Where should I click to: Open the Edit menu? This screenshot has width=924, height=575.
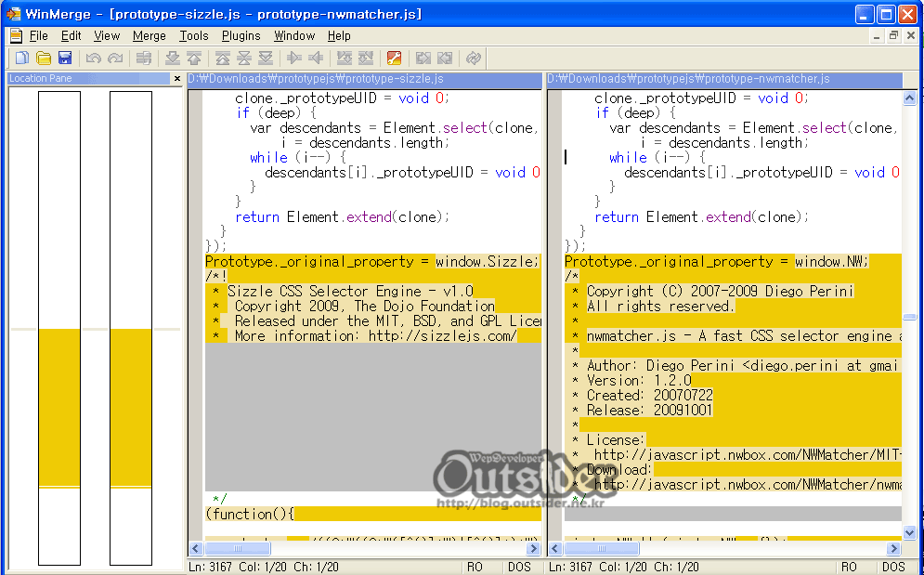point(71,36)
